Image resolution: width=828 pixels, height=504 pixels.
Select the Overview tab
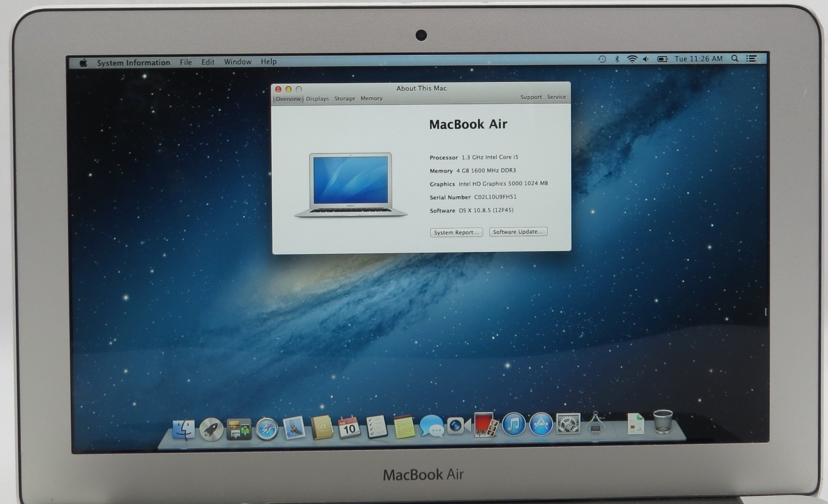[288, 99]
